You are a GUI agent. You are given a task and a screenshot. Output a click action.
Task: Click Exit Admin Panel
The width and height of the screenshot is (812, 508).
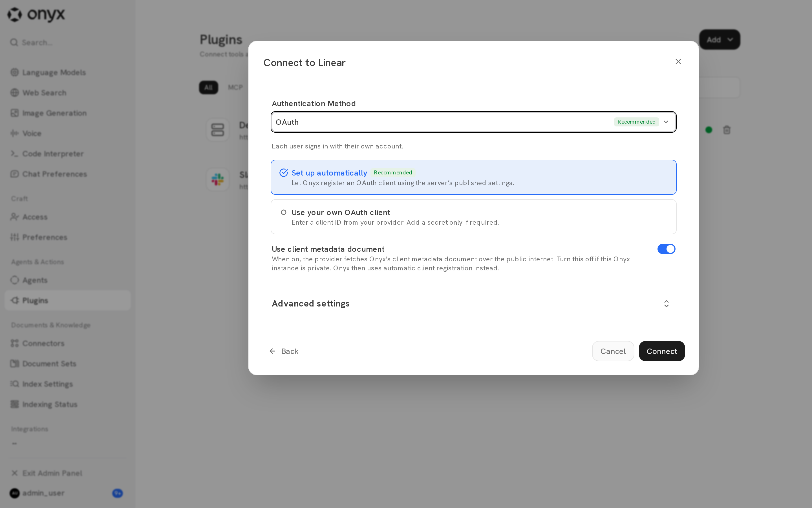pyautogui.click(x=67, y=473)
